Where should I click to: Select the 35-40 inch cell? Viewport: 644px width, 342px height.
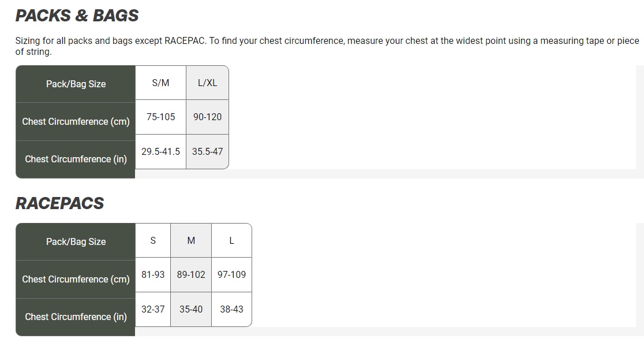click(191, 309)
